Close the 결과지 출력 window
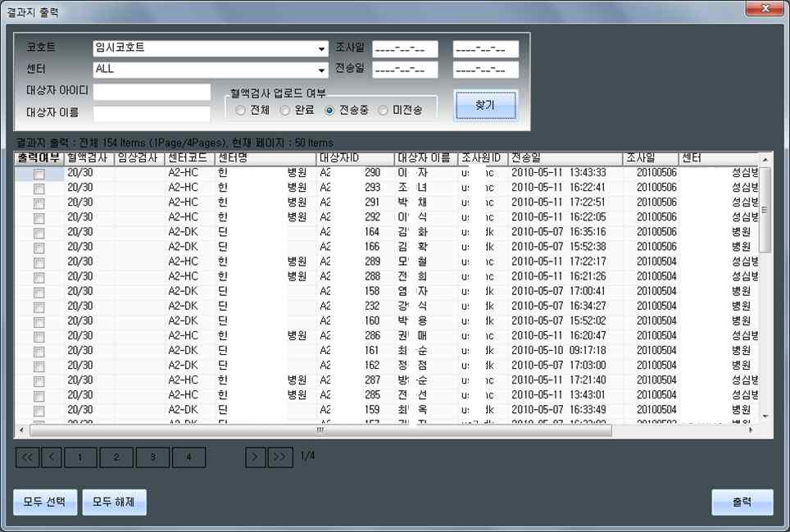The width and height of the screenshot is (790, 532). (765, 8)
